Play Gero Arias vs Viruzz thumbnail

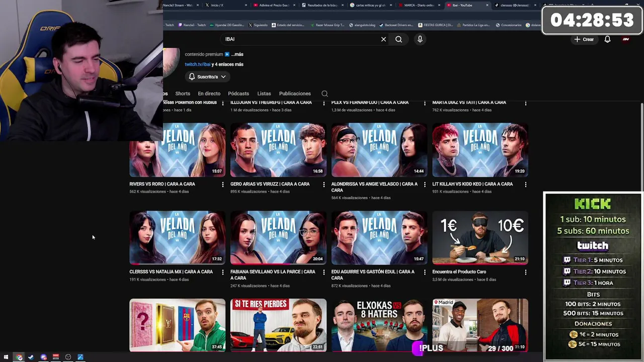point(278,150)
